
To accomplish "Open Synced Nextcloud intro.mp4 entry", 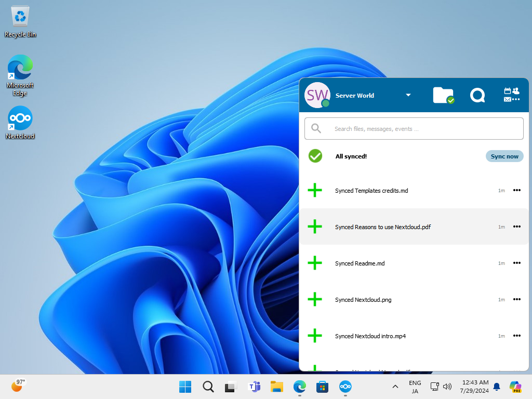I will [414, 336].
